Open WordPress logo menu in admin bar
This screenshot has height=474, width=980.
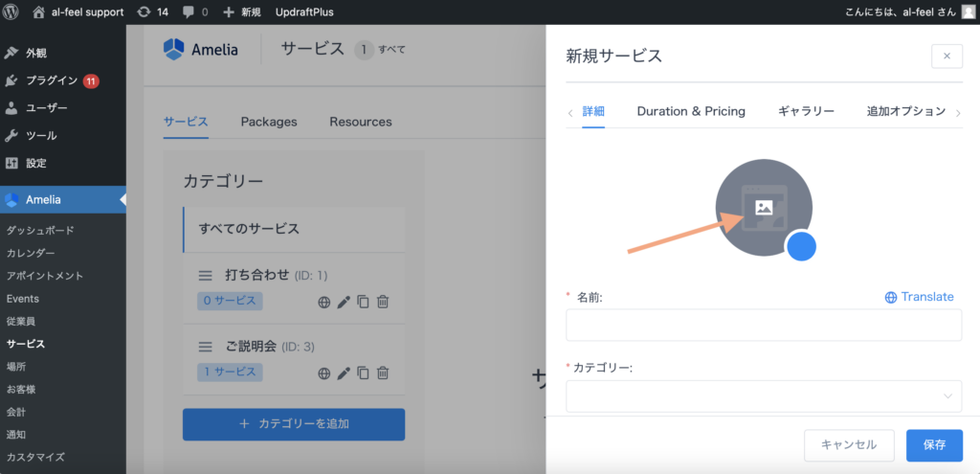click(x=13, y=12)
